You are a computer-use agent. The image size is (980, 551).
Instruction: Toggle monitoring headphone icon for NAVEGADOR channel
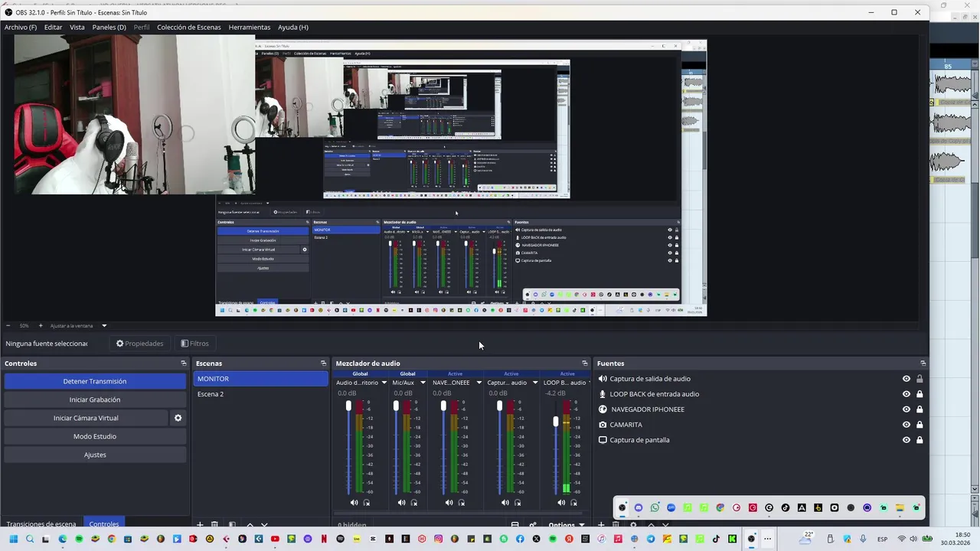tap(462, 503)
